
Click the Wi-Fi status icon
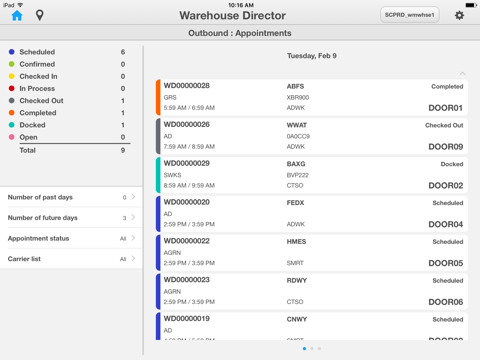click(20, 5)
